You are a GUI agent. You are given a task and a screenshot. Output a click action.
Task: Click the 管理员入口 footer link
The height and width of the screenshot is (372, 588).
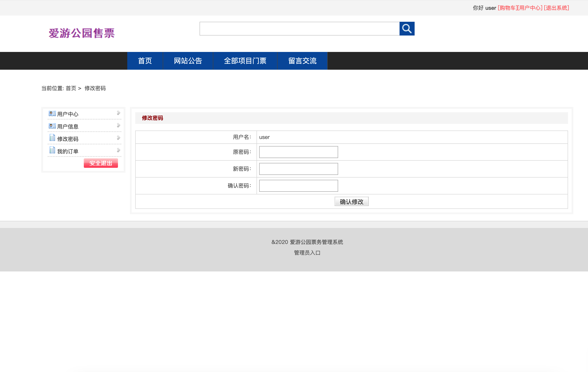tap(307, 253)
